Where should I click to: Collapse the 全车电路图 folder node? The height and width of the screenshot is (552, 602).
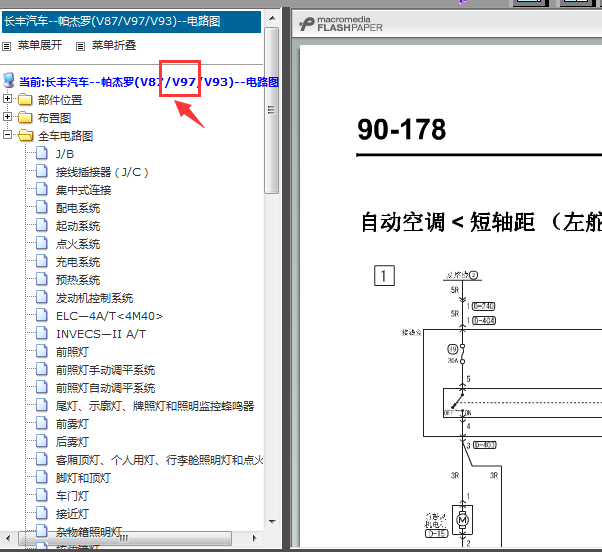7,134
